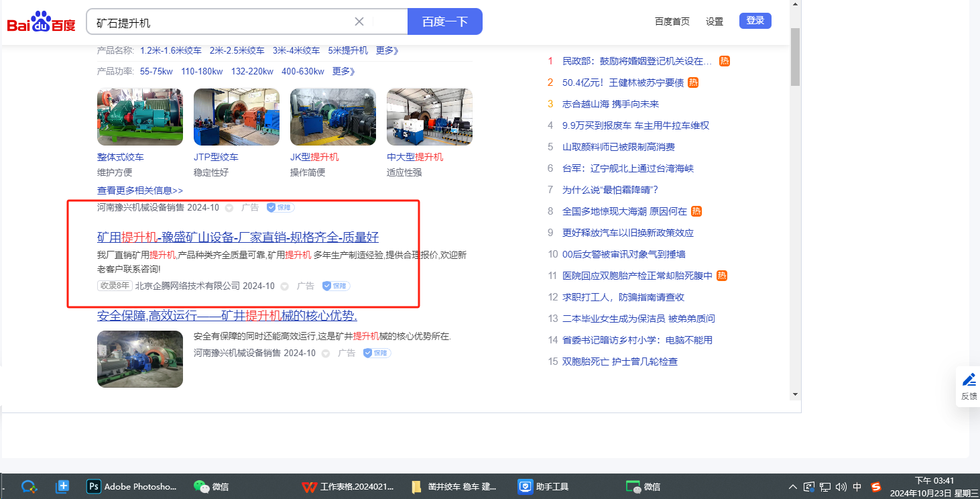The height and width of the screenshot is (499, 980).
Task: Select the 132-220kw power filter
Action: point(252,72)
